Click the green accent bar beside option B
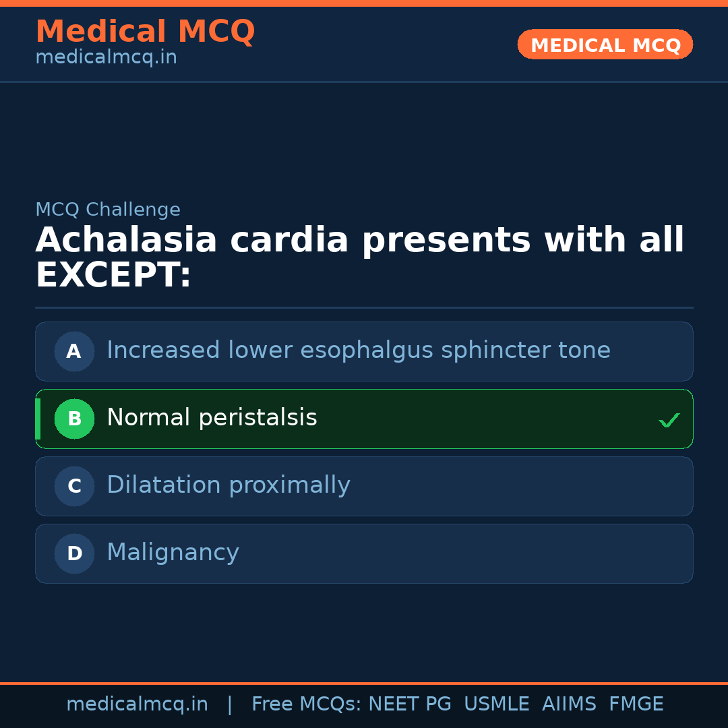This screenshot has height=728, width=728. click(x=37, y=419)
